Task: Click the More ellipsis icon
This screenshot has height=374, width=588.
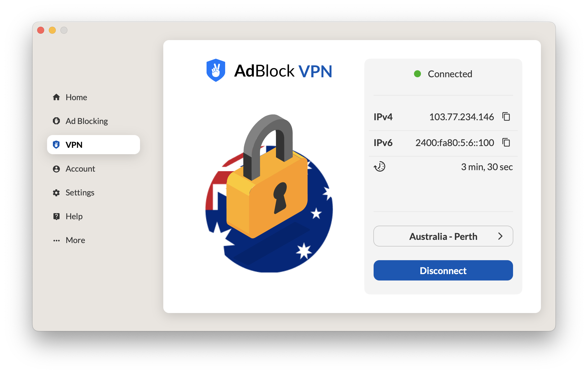Action: pos(56,240)
